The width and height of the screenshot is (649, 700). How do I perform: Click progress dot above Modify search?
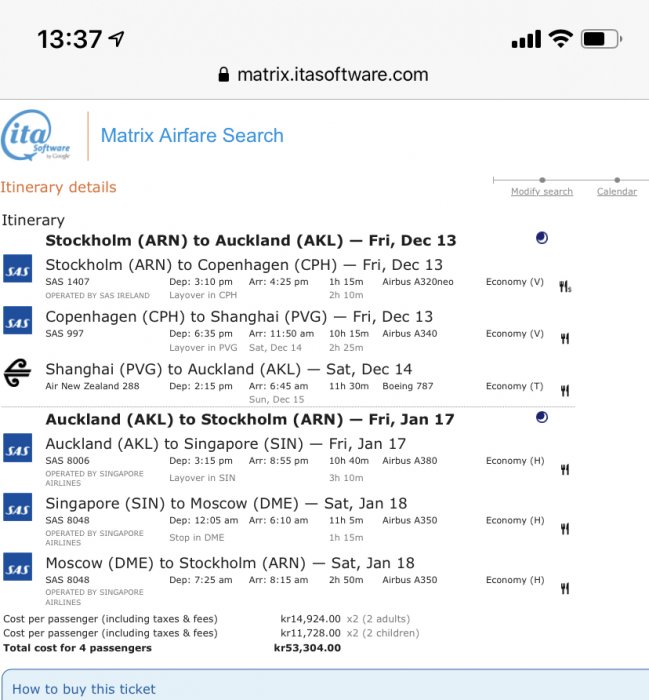[542, 180]
